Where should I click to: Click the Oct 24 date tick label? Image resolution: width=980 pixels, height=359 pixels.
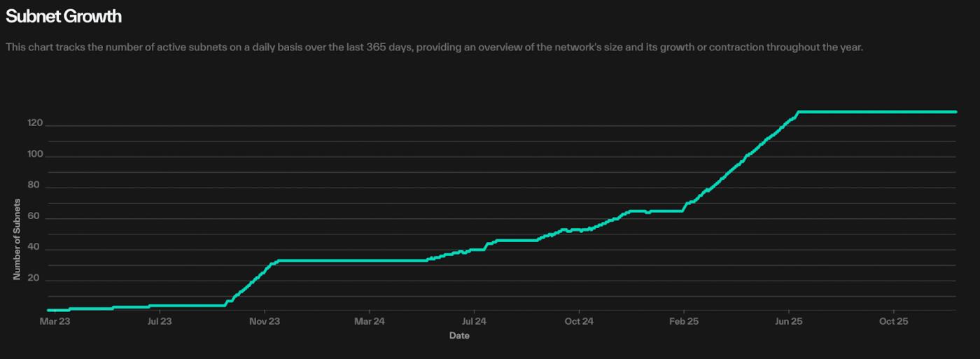579,321
